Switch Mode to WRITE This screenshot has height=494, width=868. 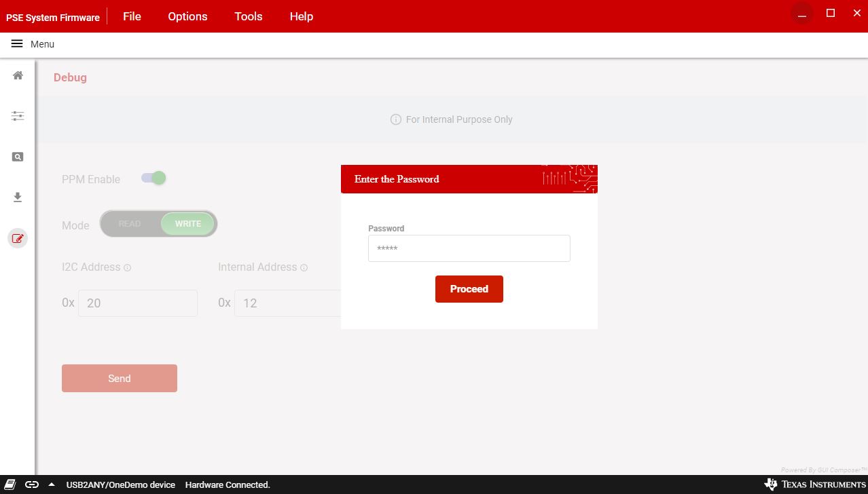point(188,224)
